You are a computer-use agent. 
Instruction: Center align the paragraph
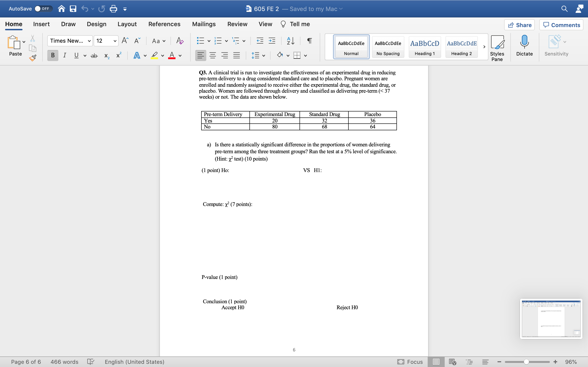(213, 55)
